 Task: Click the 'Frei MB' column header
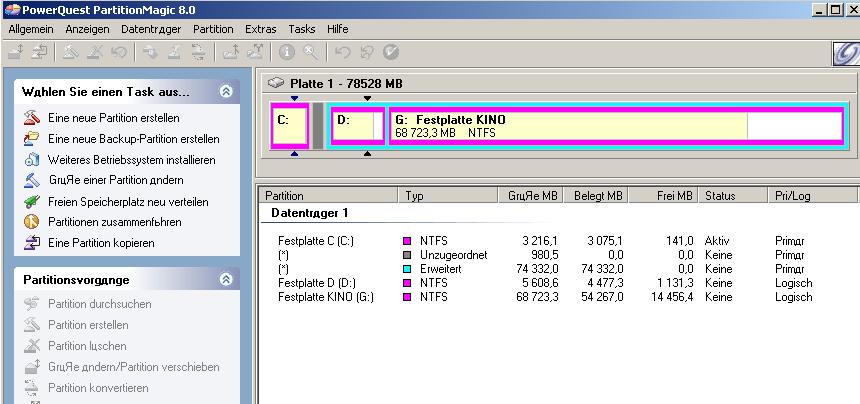click(664, 196)
